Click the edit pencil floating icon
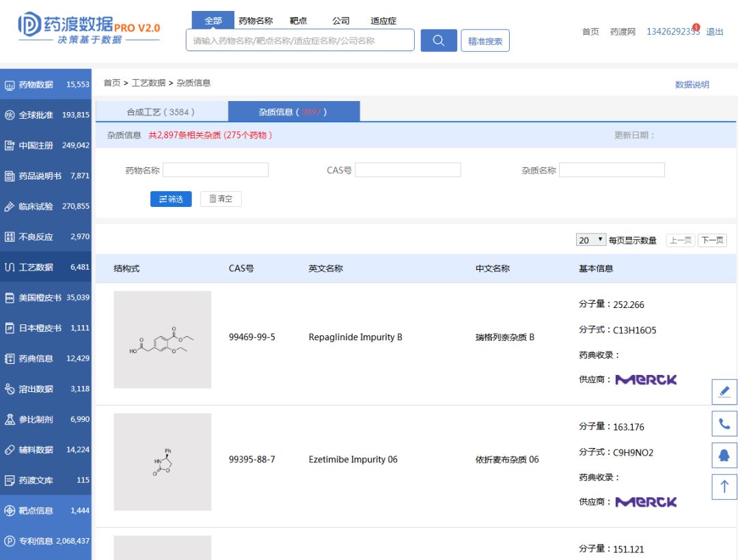738x560 pixels. click(724, 392)
